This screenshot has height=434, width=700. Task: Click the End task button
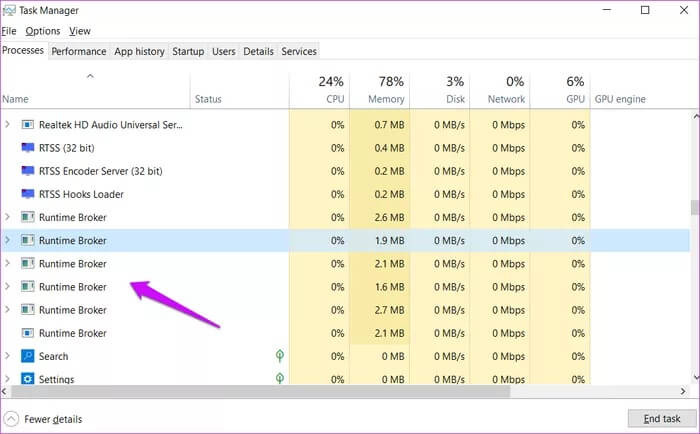[662, 419]
